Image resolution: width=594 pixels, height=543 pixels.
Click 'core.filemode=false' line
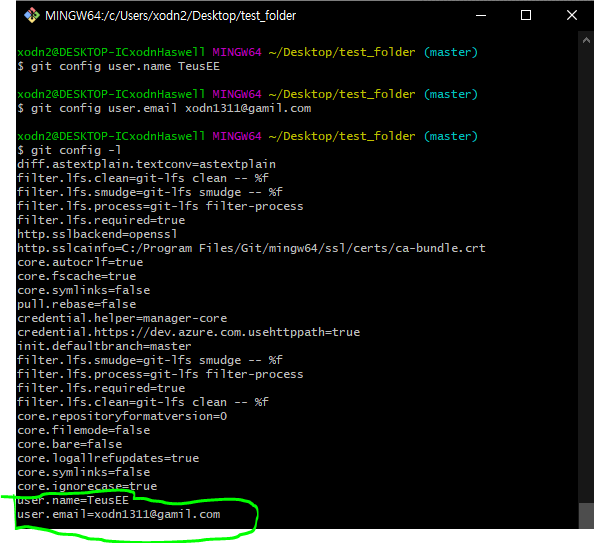click(x=84, y=430)
